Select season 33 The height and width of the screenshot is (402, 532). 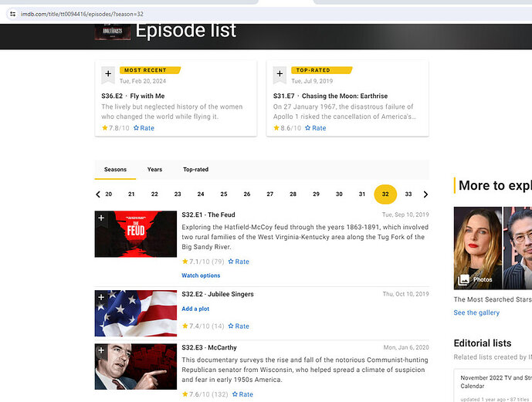click(x=408, y=194)
